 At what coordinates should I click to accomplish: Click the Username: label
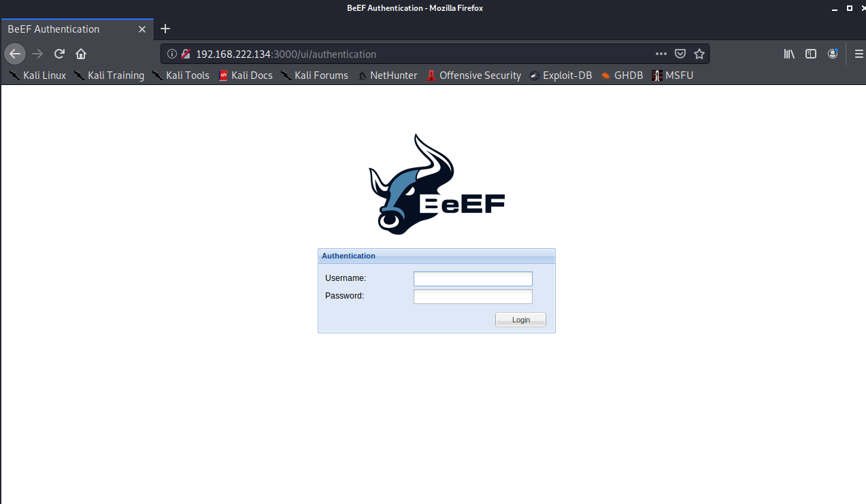tap(346, 278)
